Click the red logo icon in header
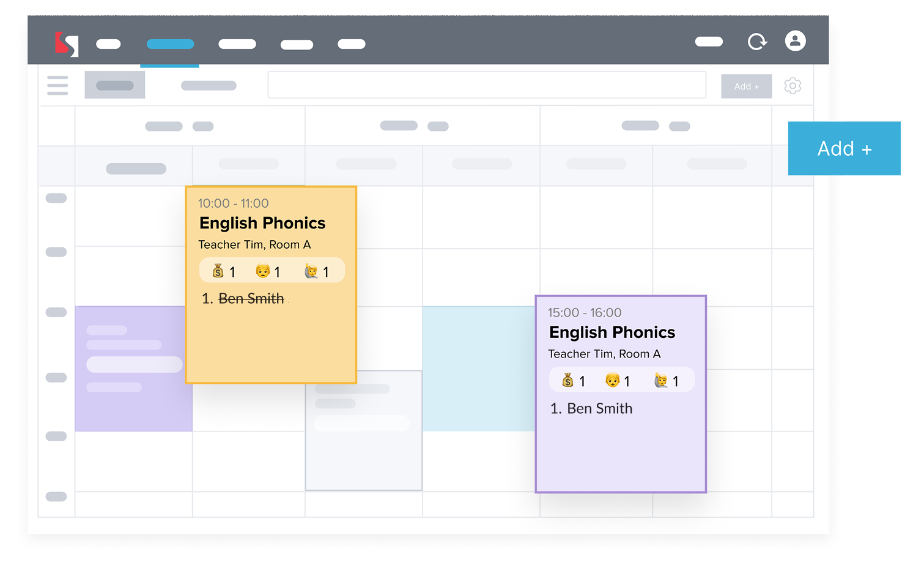Screen dimensions: 924x572 [x=67, y=44]
